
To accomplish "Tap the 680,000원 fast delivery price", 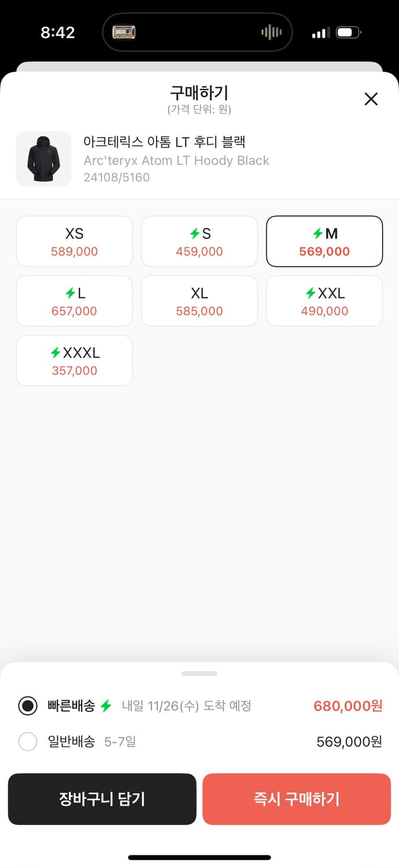I will click(348, 706).
